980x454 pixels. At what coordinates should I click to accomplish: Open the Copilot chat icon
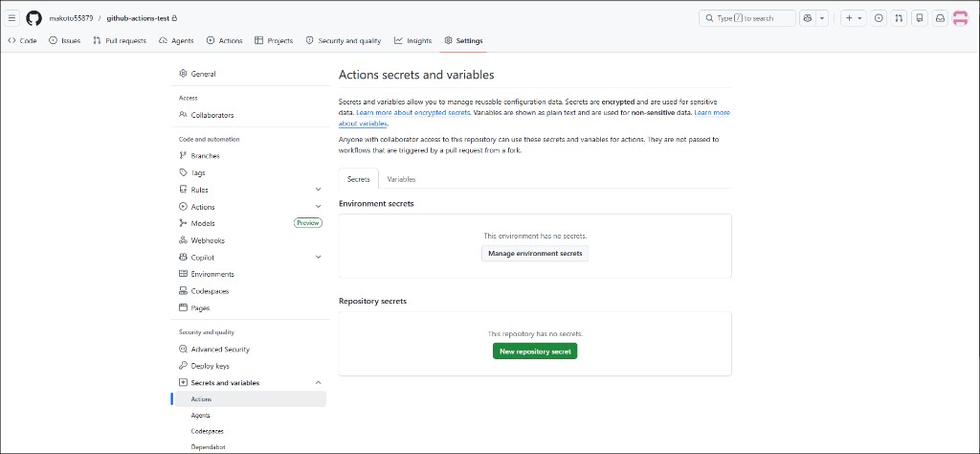pos(808,18)
